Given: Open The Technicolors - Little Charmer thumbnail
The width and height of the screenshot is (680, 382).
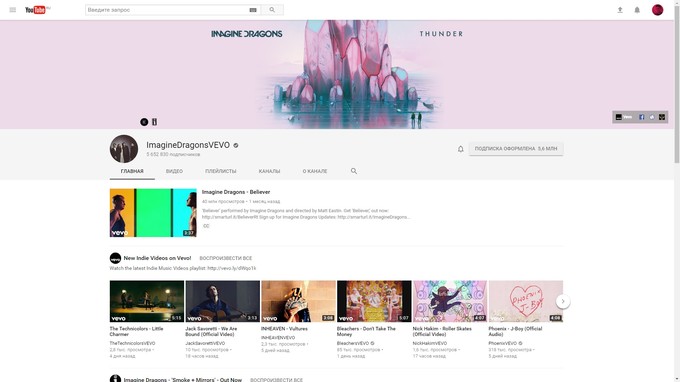Looking at the screenshot, I should [x=147, y=301].
